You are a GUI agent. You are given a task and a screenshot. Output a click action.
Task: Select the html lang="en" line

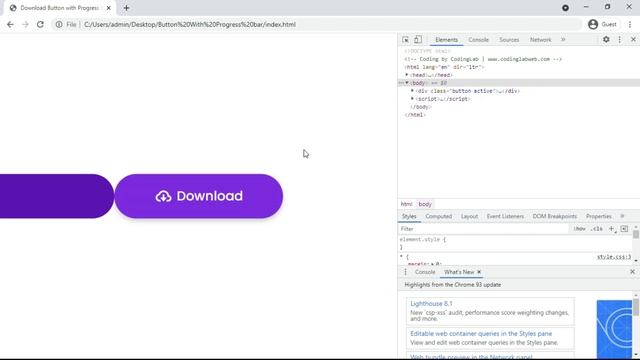[x=444, y=67]
